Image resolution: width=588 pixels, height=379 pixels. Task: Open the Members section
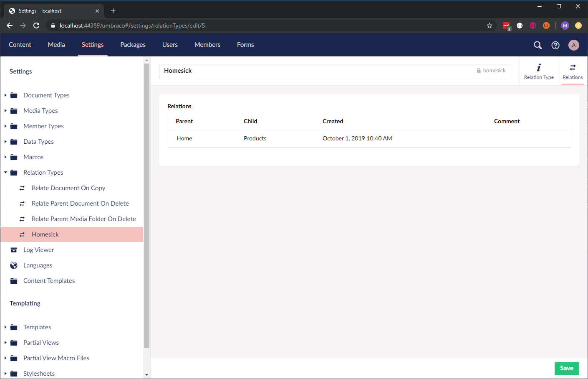207,45
